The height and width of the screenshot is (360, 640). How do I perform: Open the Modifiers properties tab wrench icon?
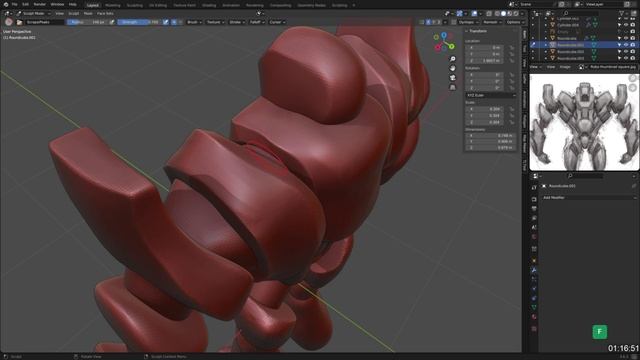click(x=534, y=270)
